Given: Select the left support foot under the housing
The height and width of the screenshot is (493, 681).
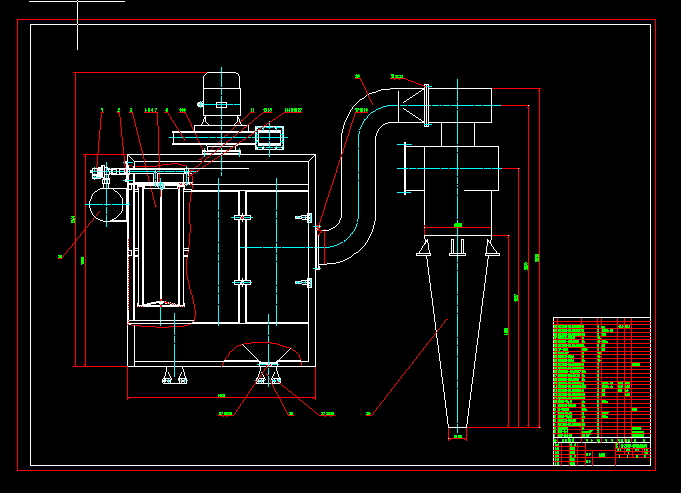Looking at the screenshot, I should [175, 376].
